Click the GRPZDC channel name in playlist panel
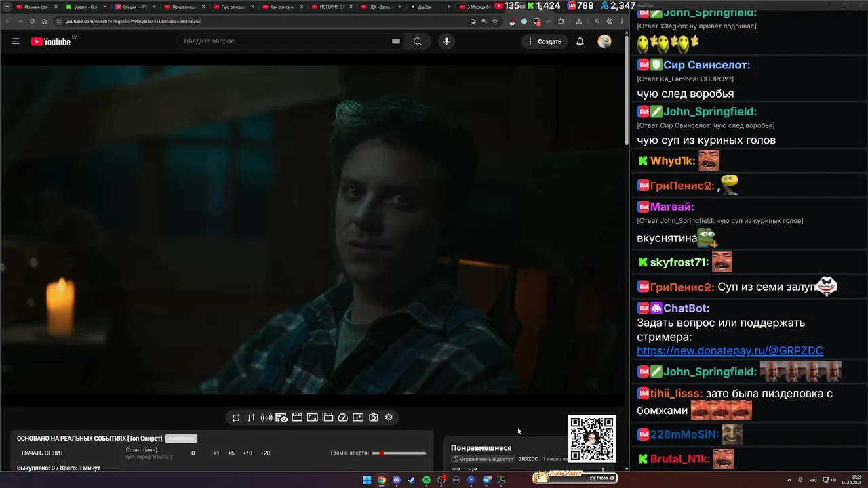The width and height of the screenshot is (868, 488). [528, 459]
